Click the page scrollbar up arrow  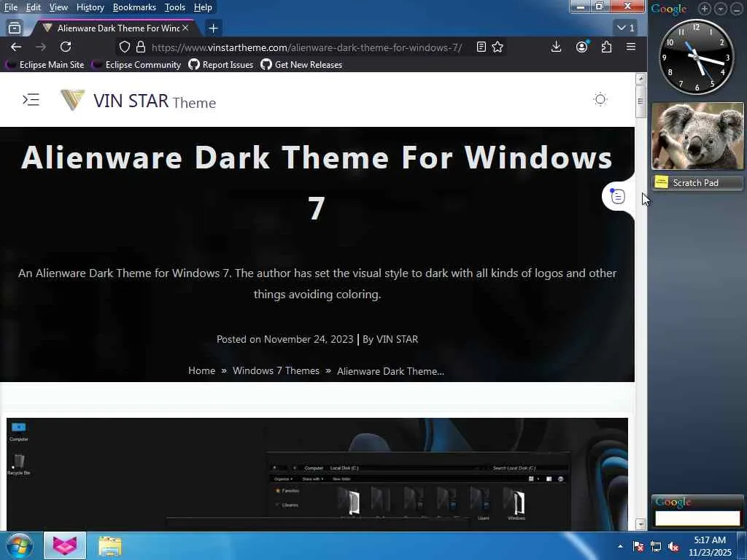click(x=640, y=79)
